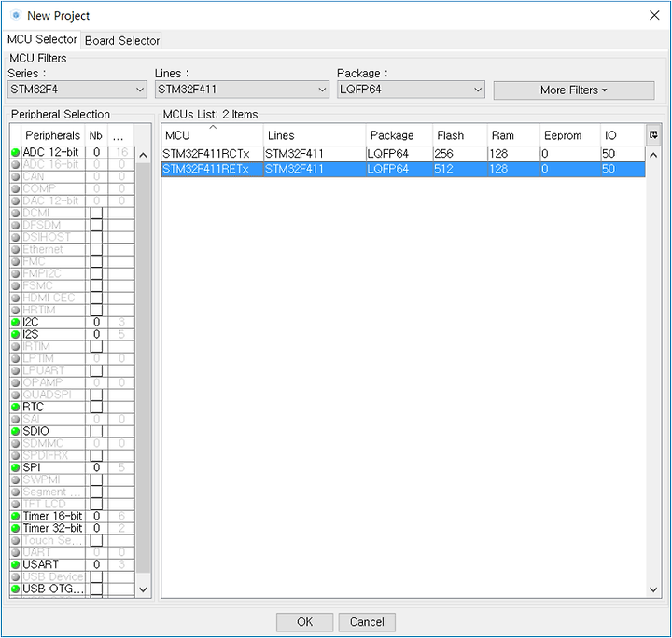The width and height of the screenshot is (672, 638).
Task: Click the gray dot beside DCMI
Action: pyautogui.click(x=16, y=213)
